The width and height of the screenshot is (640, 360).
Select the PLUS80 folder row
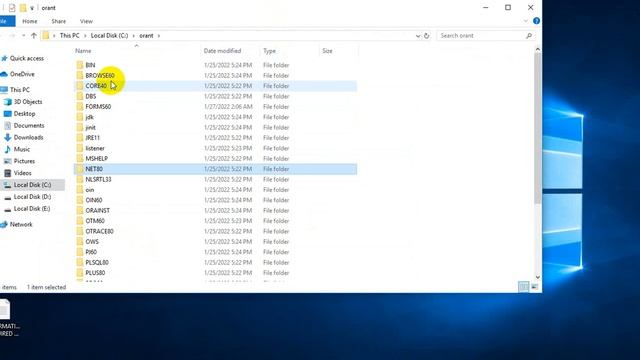pyautogui.click(x=216, y=273)
